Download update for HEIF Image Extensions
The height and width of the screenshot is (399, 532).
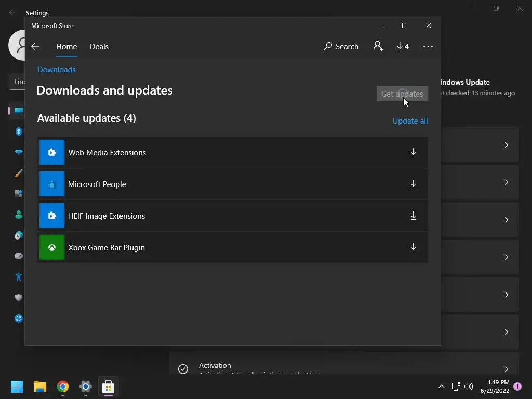(413, 216)
